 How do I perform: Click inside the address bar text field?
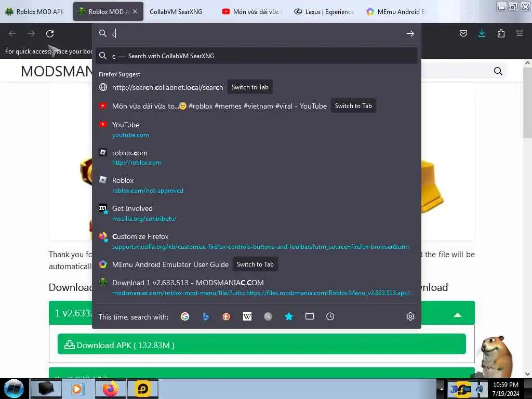click(x=258, y=34)
